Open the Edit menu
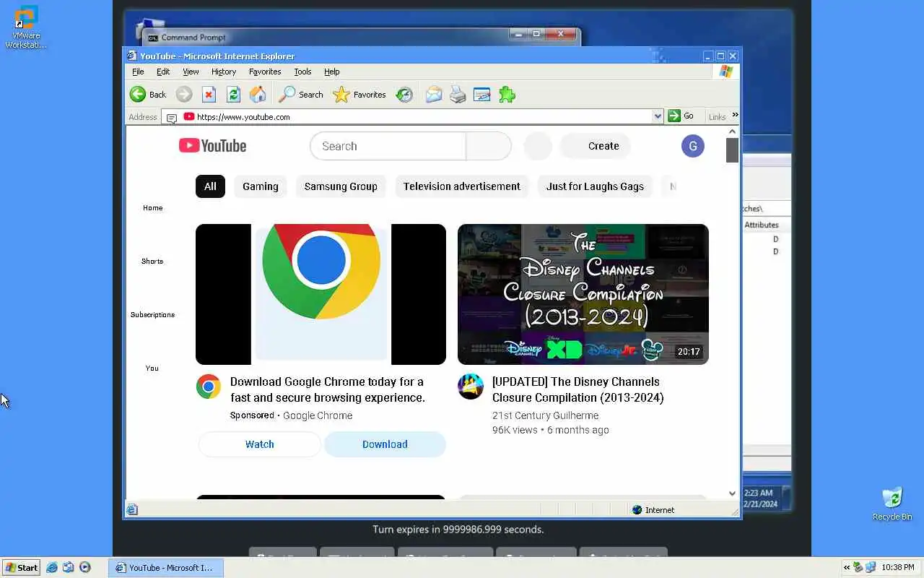924x578 pixels. coord(163,72)
